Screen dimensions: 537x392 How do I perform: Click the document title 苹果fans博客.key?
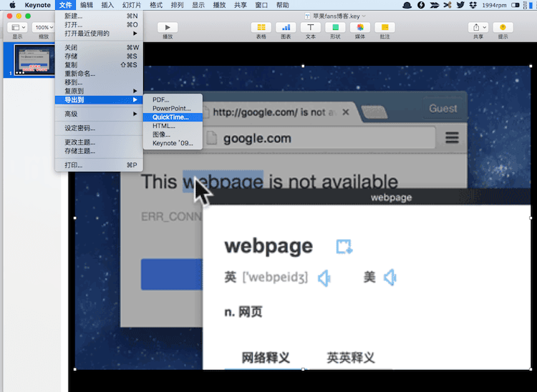(336, 16)
